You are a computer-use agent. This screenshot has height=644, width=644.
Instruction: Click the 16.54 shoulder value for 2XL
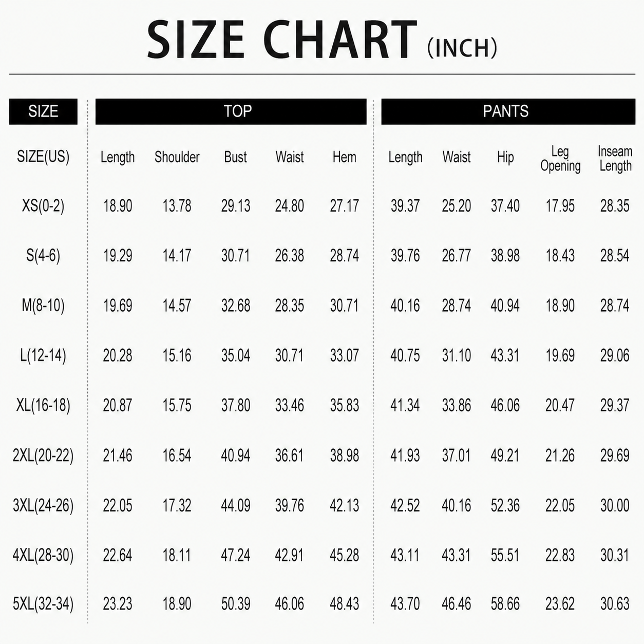[x=177, y=456]
